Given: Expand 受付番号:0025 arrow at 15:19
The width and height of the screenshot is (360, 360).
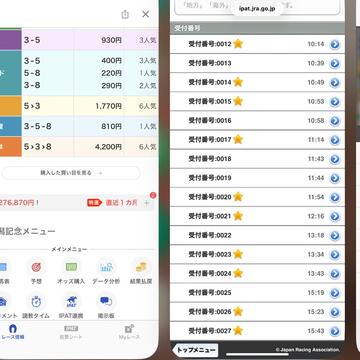Looking at the screenshot, I should tap(335, 293).
